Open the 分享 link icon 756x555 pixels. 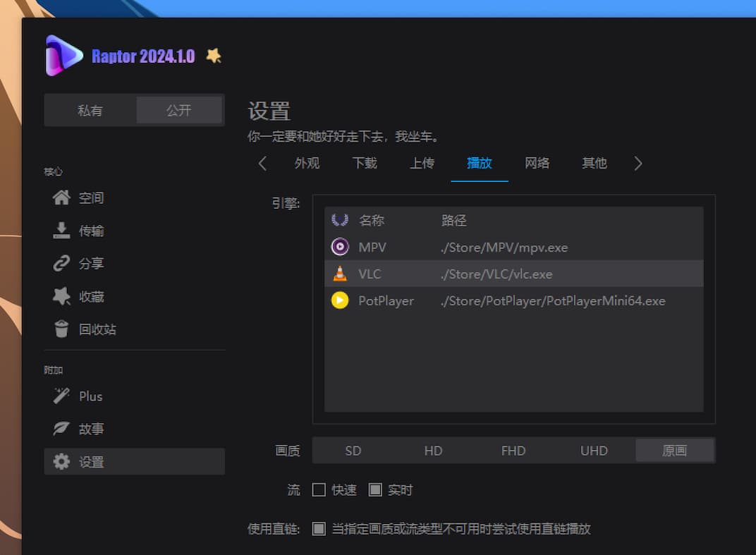[x=61, y=263]
